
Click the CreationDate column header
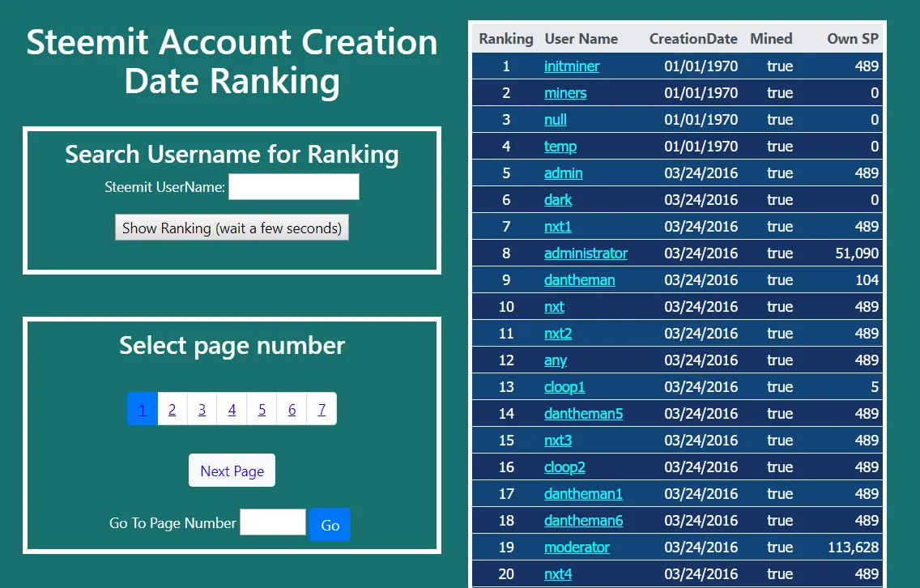tap(693, 39)
